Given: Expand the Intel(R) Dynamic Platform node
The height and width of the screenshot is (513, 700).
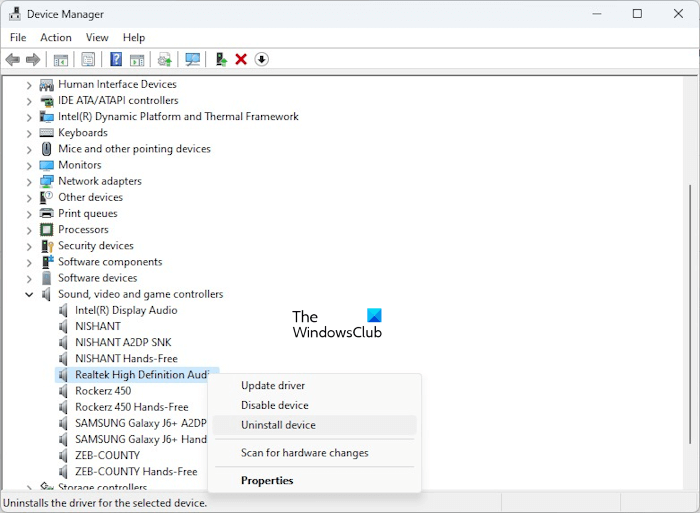Looking at the screenshot, I should (x=29, y=117).
